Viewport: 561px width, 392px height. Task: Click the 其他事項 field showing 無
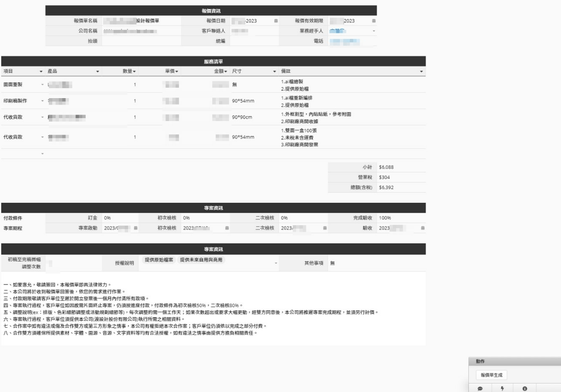click(x=377, y=263)
